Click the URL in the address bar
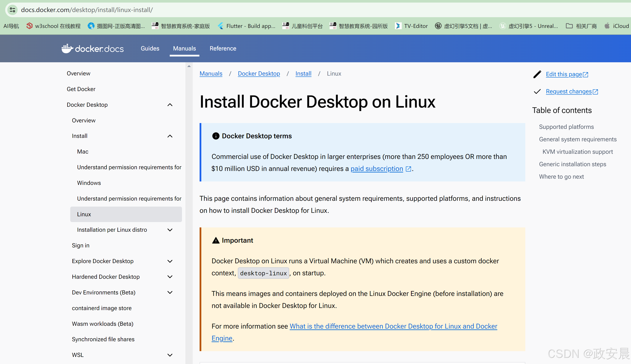 click(87, 10)
